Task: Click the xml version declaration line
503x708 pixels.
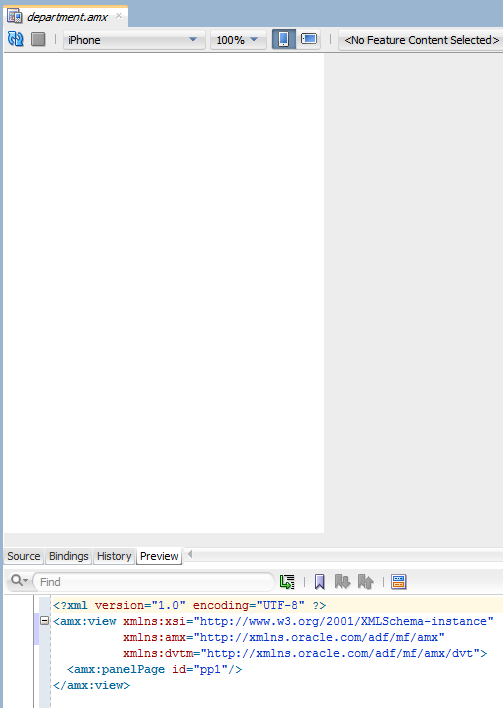Action: tap(190, 605)
